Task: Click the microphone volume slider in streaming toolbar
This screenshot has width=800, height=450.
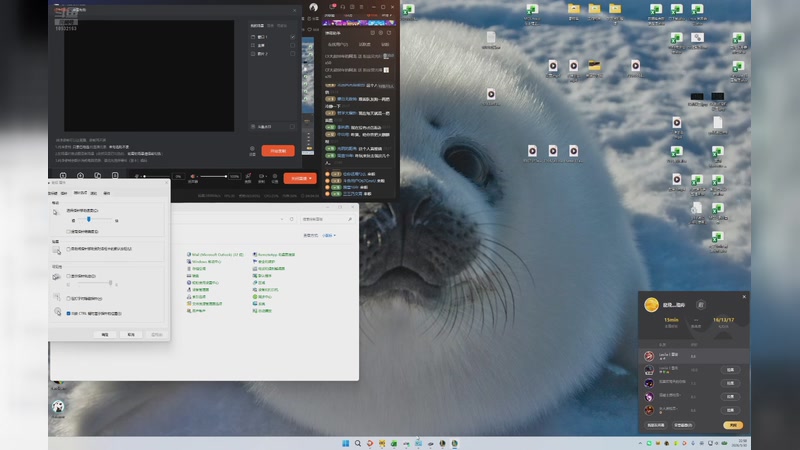Action: 157,176
